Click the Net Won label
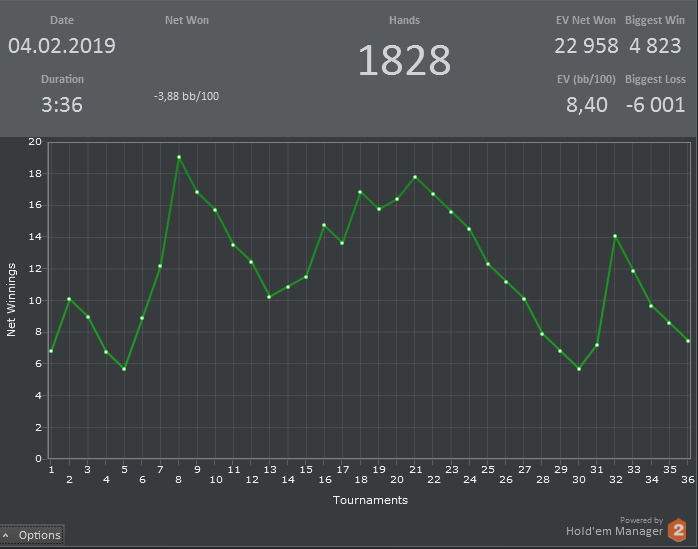 pyautogui.click(x=187, y=20)
